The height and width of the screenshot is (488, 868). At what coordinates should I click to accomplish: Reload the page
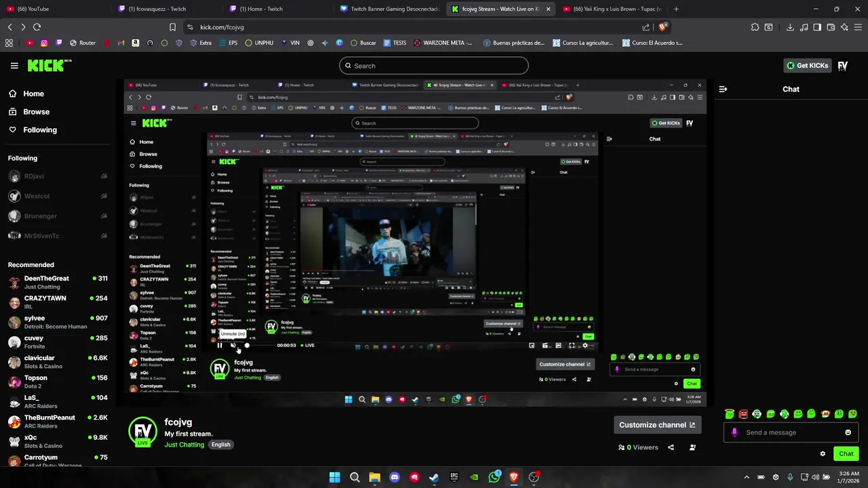click(x=37, y=27)
